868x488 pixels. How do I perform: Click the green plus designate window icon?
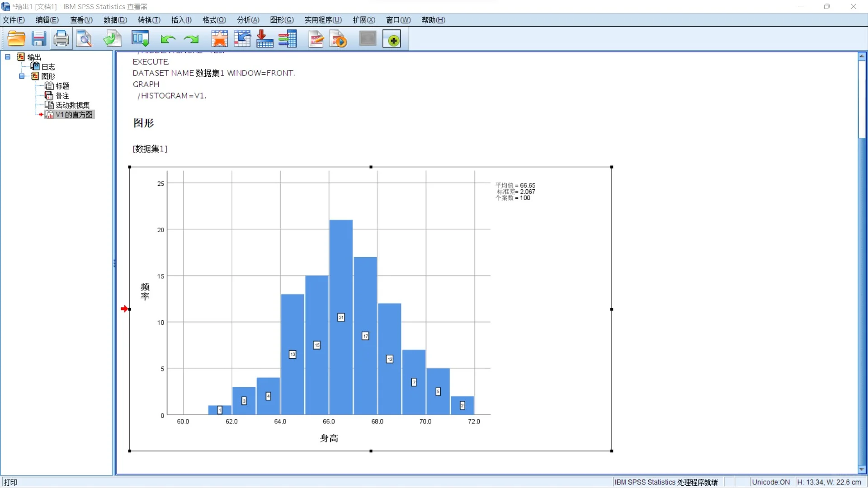tap(392, 39)
